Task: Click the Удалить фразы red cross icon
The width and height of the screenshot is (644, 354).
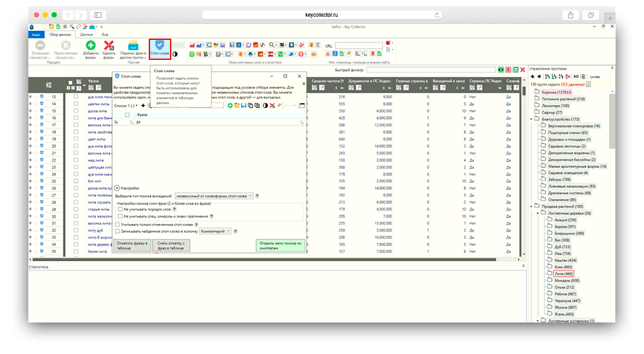Action: tap(109, 46)
